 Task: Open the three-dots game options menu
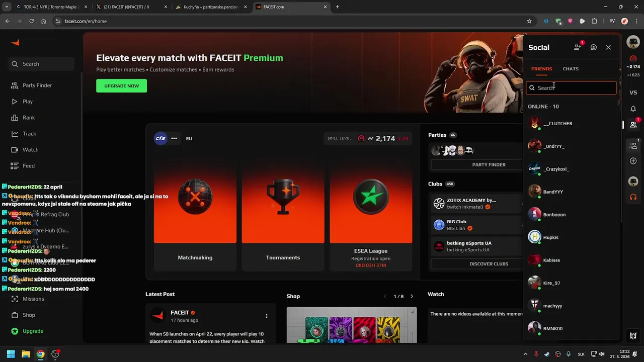(x=174, y=138)
